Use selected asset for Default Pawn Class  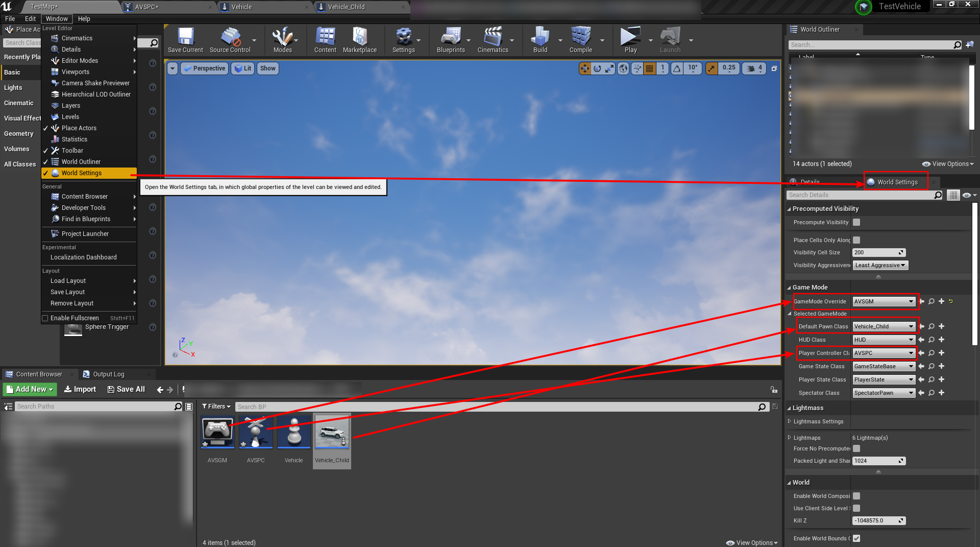922,326
